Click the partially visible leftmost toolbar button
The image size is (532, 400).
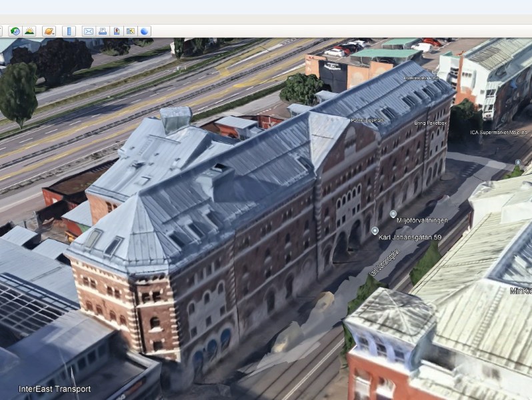point(1,31)
